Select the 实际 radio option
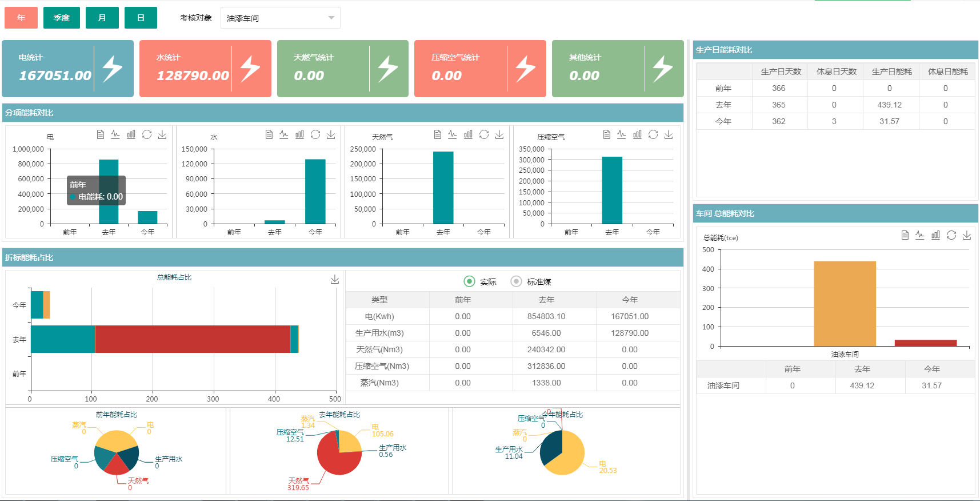The width and height of the screenshot is (980, 501). (x=469, y=281)
